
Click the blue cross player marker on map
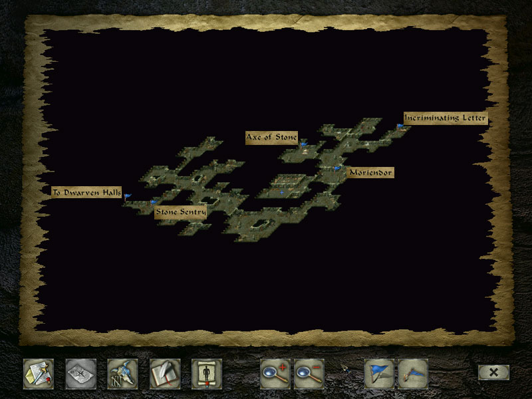[282, 192]
